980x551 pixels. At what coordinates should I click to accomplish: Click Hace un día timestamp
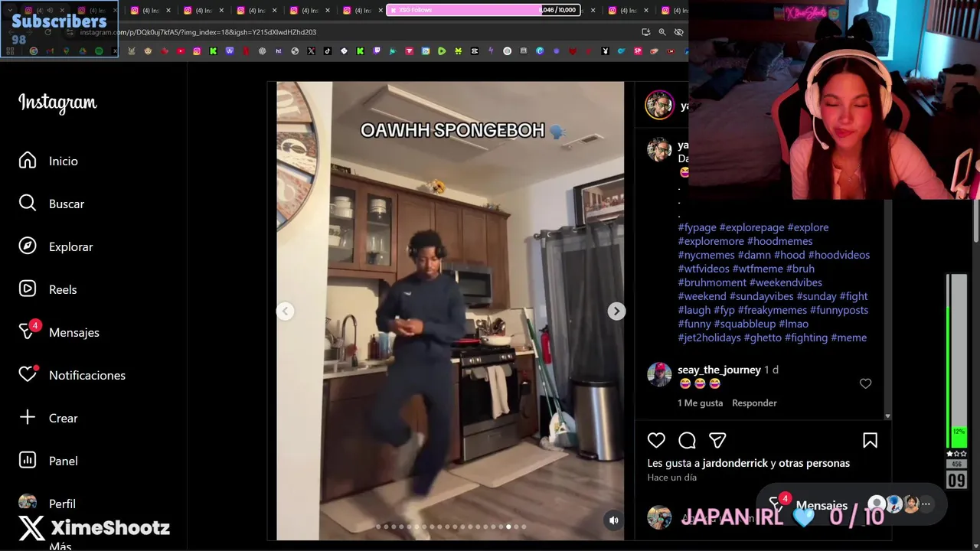click(x=671, y=478)
